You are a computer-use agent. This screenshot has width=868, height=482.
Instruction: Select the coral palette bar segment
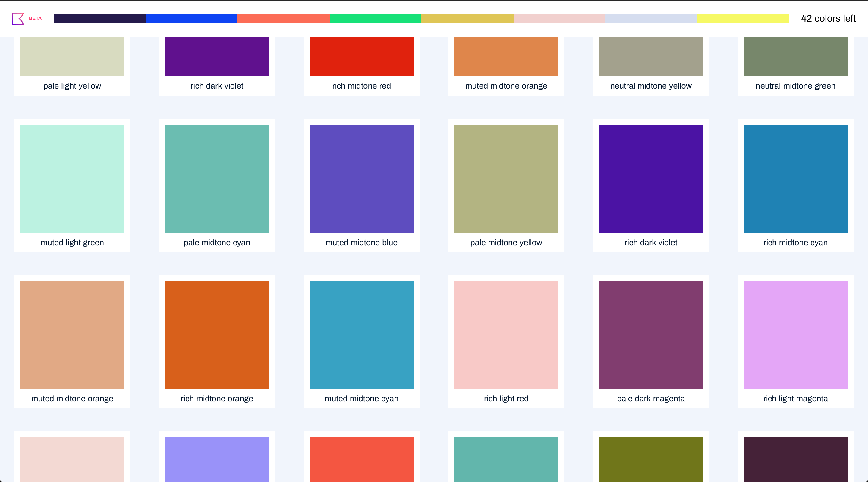[x=283, y=19]
